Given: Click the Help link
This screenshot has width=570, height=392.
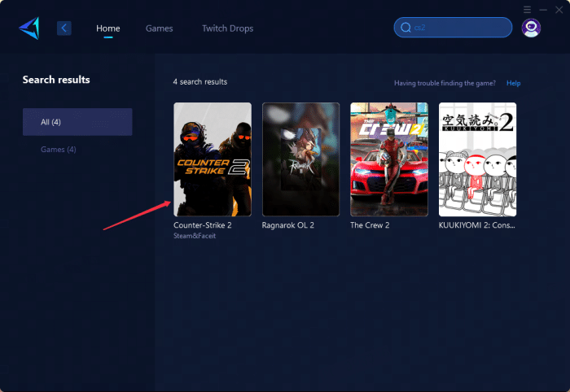Looking at the screenshot, I should (x=513, y=83).
